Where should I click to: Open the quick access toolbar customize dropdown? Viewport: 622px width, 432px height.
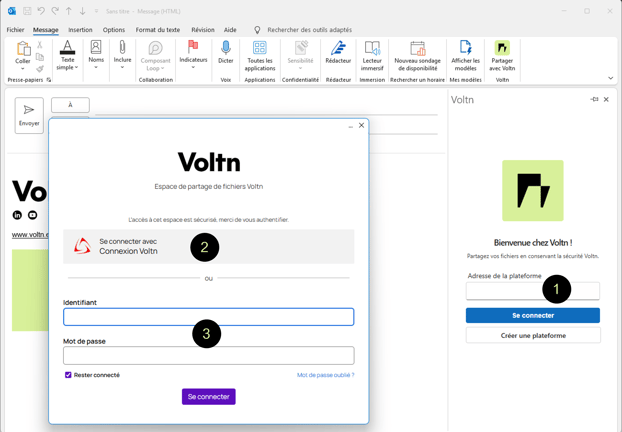pyautogui.click(x=96, y=11)
